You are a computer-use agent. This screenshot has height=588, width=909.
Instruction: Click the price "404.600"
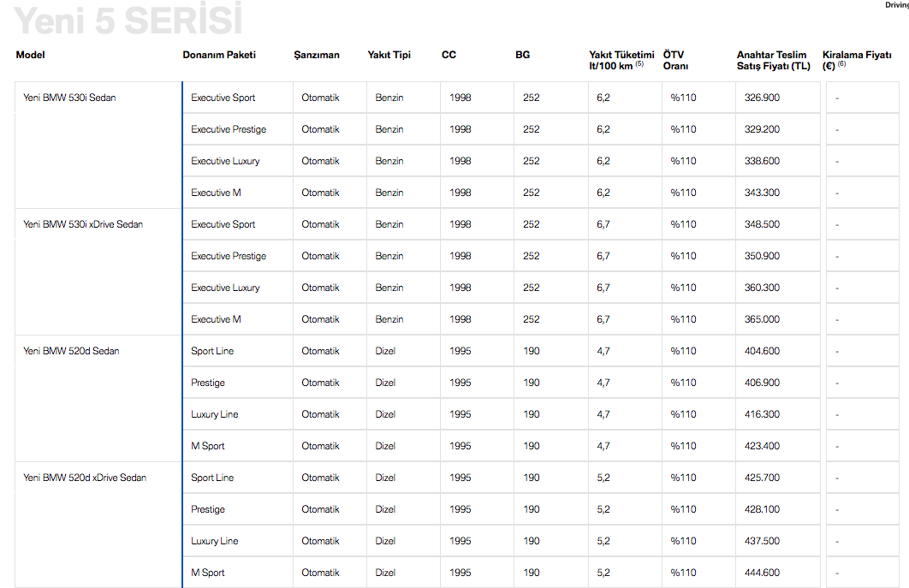[763, 351]
